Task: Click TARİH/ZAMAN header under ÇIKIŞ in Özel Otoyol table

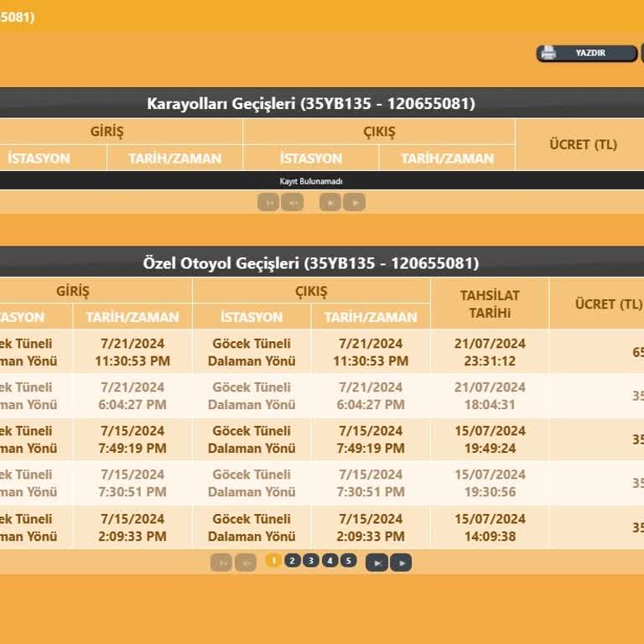Action: tap(371, 317)
